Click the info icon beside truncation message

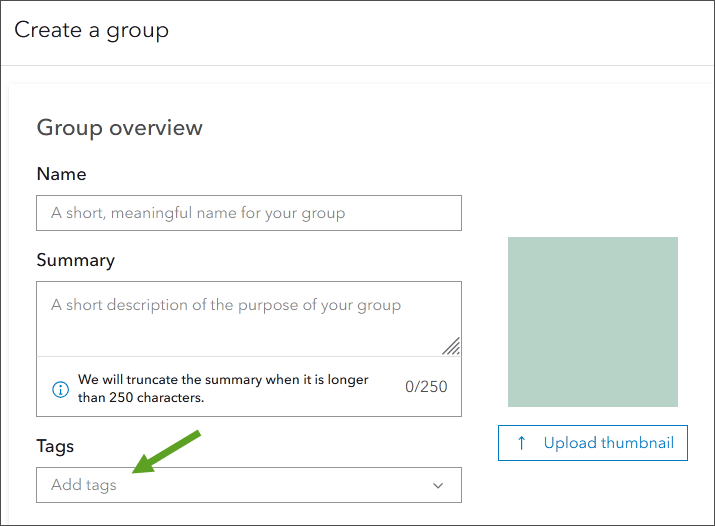tap(59, 388)
